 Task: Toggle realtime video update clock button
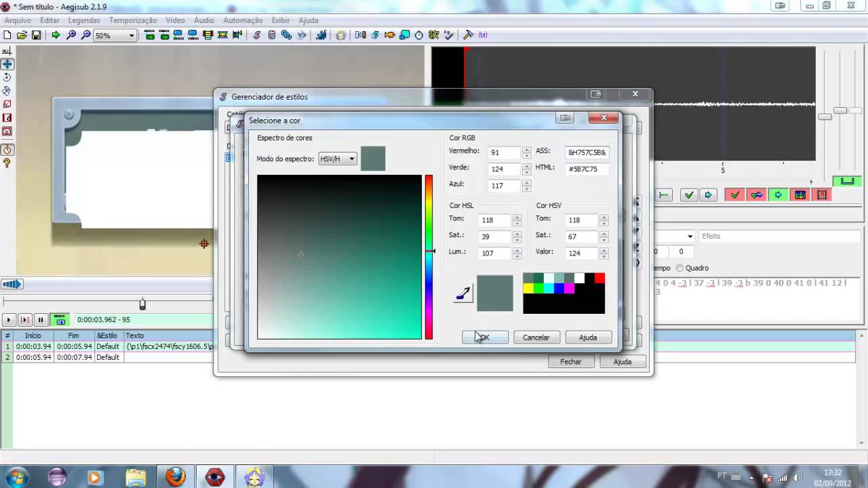click(7, 150)
